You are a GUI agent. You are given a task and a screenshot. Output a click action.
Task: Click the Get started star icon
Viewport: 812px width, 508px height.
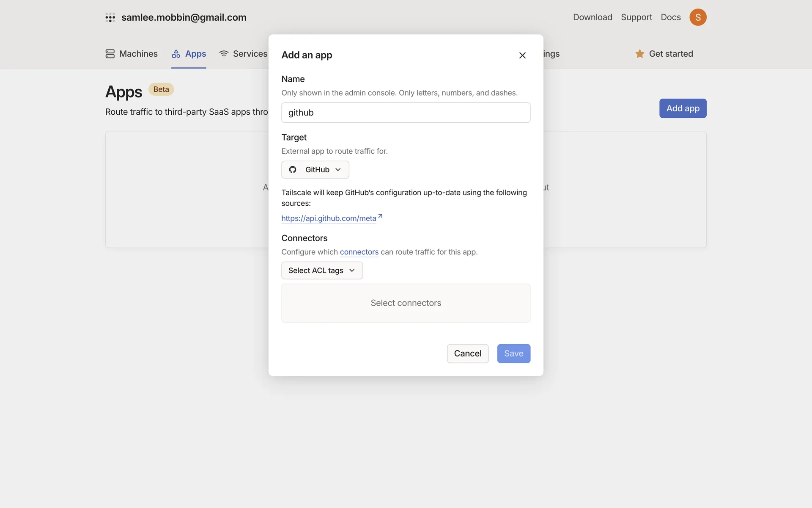pos(639,54)
